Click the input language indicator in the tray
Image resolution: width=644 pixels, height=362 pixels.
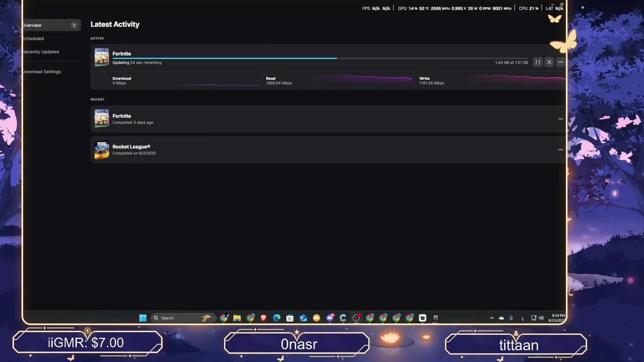point(523,318)
